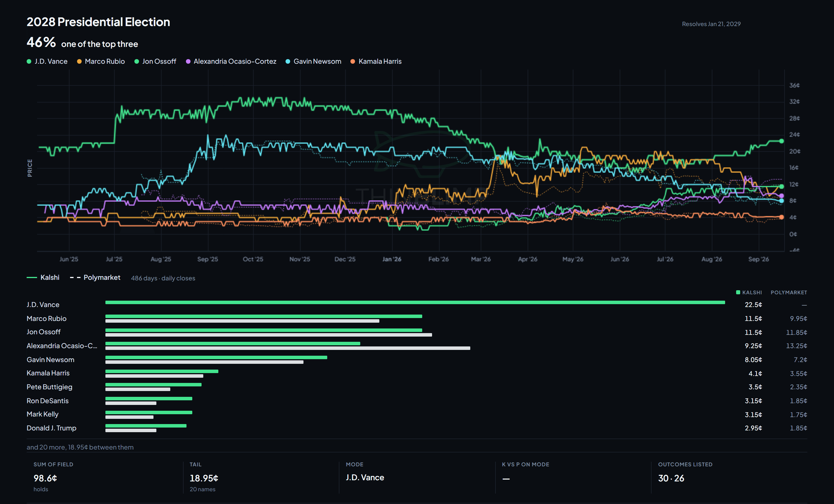Select the Polymarket dashed line legend
The width and height of the screenshot is (834, 504).
[95, 277]
